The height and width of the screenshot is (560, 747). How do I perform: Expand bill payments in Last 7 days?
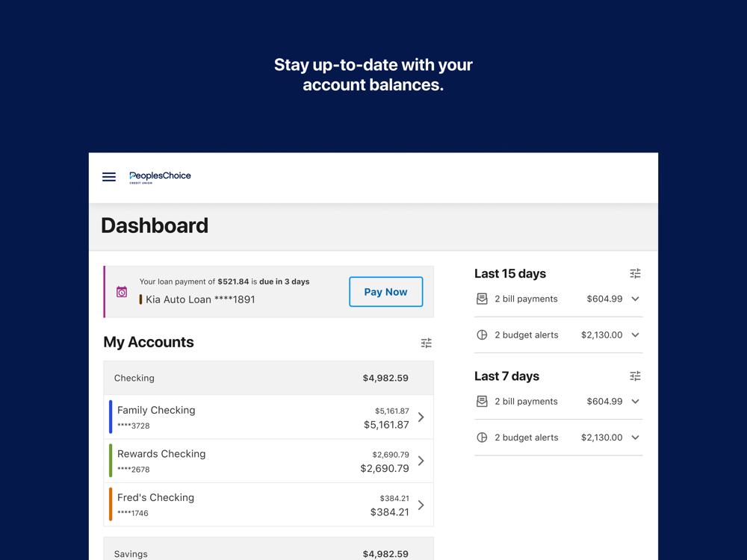[x=636, y=402]
